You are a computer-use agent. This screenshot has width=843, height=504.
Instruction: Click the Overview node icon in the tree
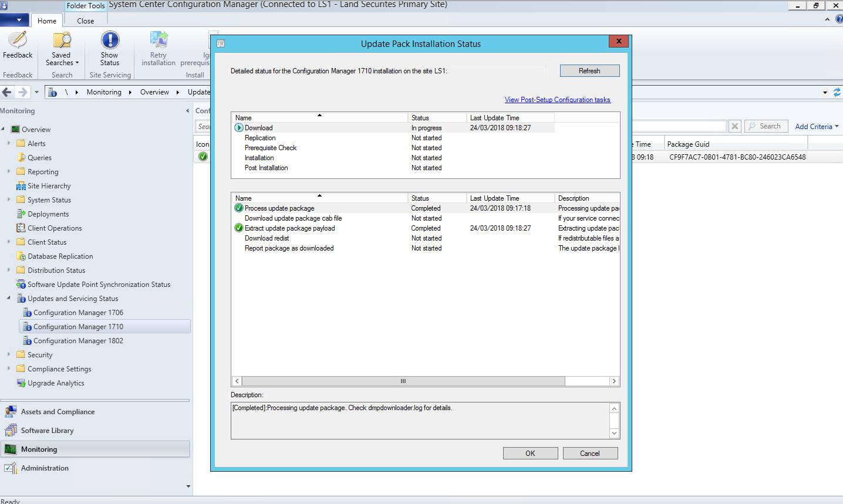pyautogui.click(x=15, y=129)
